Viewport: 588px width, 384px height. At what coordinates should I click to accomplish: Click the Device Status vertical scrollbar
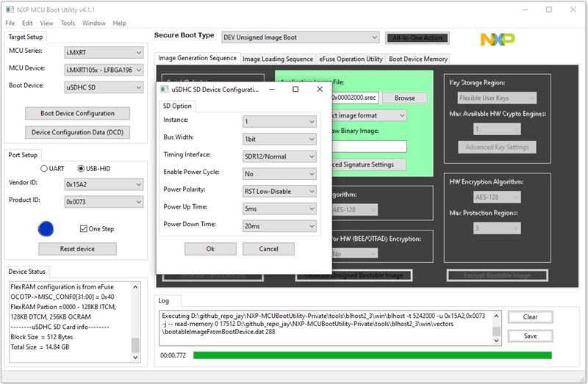pos(135,322)
